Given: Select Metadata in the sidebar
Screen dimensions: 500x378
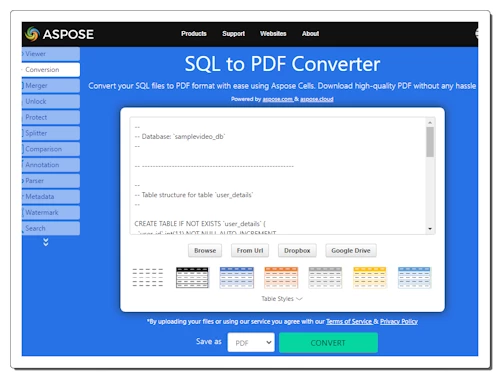Looking at the screenshot, I should pyautogui.click(x=51, y=197).
